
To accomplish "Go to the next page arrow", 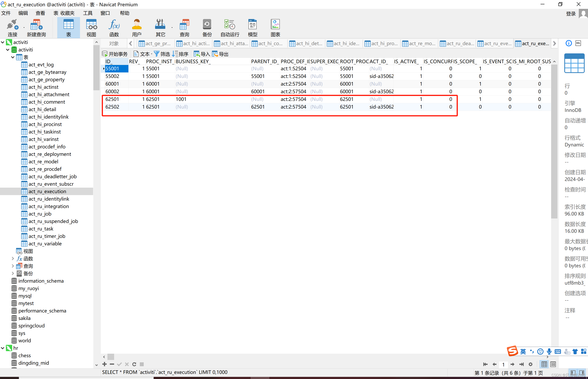I will [x=512, y=364].
